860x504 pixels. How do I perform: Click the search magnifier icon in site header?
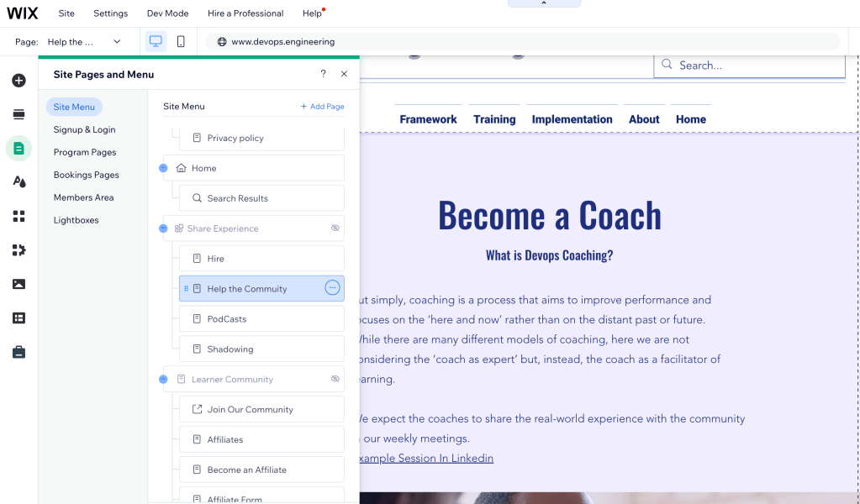[667, 65]
